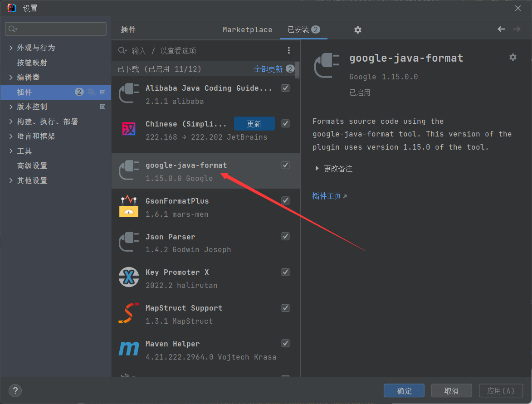
Task: Click the help question mark button
Action: pyautogui.click(x=15, y=390)
